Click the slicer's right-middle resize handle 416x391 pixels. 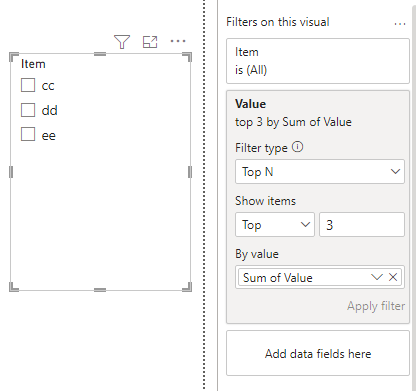click(x=190, y=172)
